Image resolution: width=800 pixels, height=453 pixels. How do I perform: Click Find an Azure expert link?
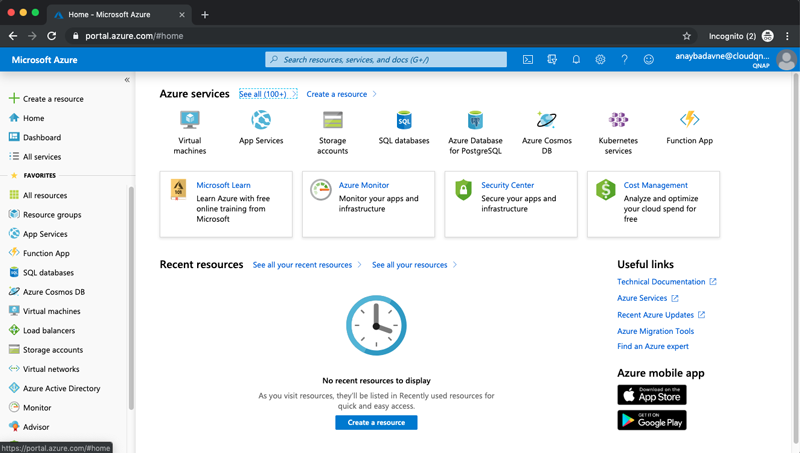[x=653, y=346]
